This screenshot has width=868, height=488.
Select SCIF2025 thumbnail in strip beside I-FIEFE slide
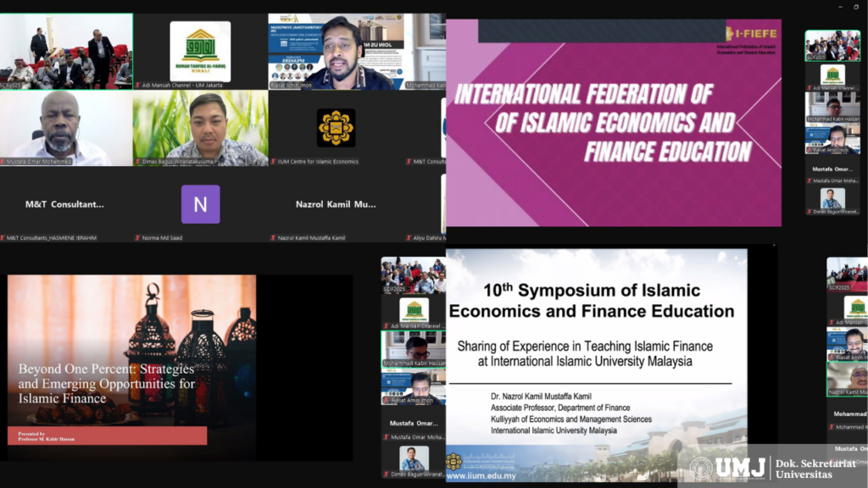pos(832,46)
